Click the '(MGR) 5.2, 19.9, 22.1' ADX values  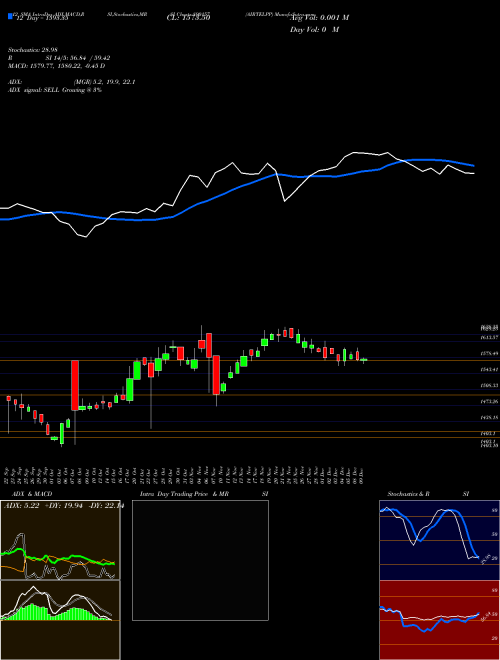coord(104,82)
